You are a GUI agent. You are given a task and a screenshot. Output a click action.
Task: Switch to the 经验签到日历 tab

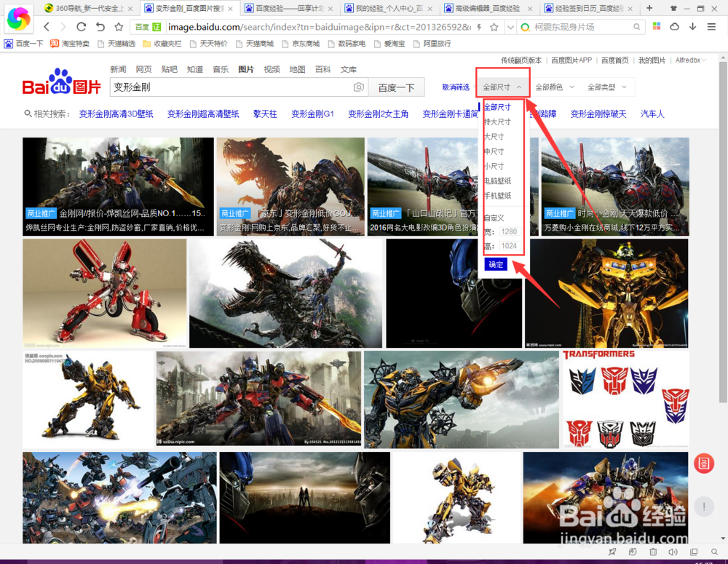pos(589,8)
